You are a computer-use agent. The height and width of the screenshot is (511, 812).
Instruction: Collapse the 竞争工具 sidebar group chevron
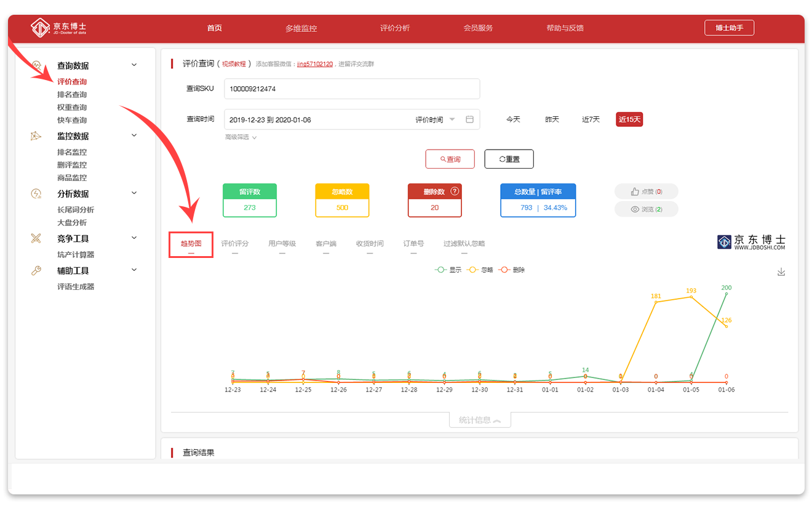[134, 238]
